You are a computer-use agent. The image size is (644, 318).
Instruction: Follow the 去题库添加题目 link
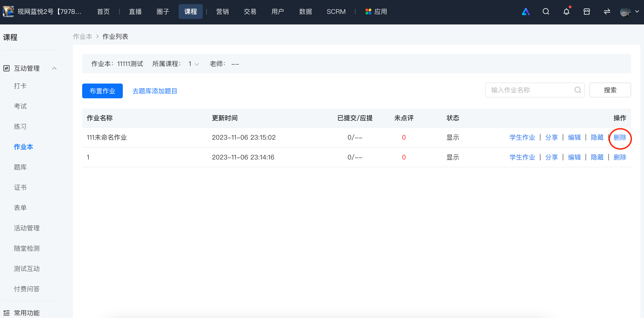point(155,91)
